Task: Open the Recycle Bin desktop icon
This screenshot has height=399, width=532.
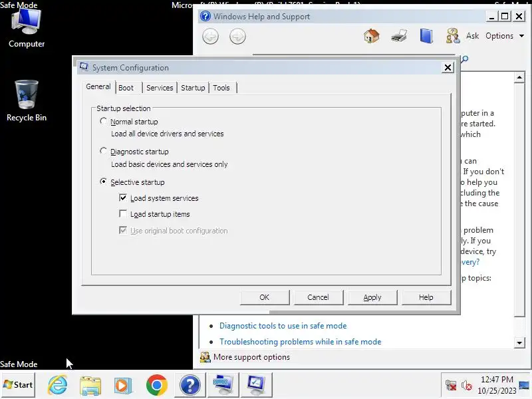Action: tap(27, 101)
